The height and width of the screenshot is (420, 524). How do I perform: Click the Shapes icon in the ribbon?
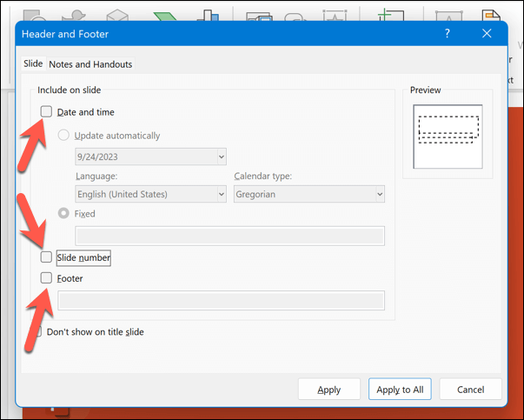33,12
